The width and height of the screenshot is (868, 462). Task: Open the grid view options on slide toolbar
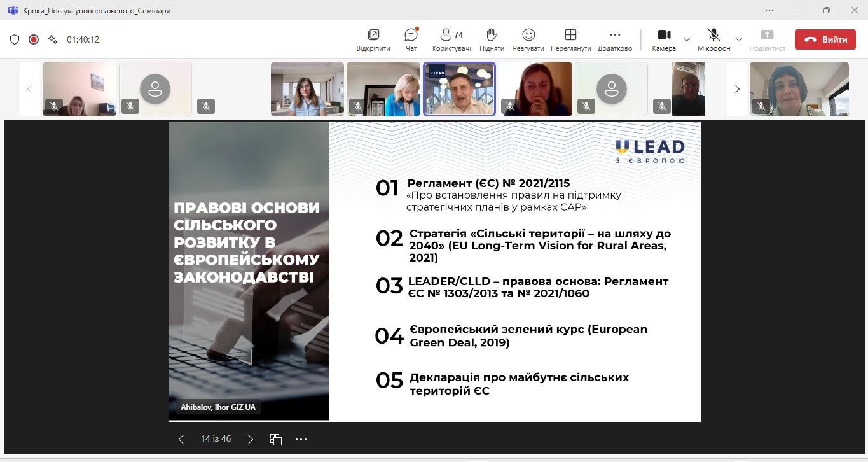275,439
